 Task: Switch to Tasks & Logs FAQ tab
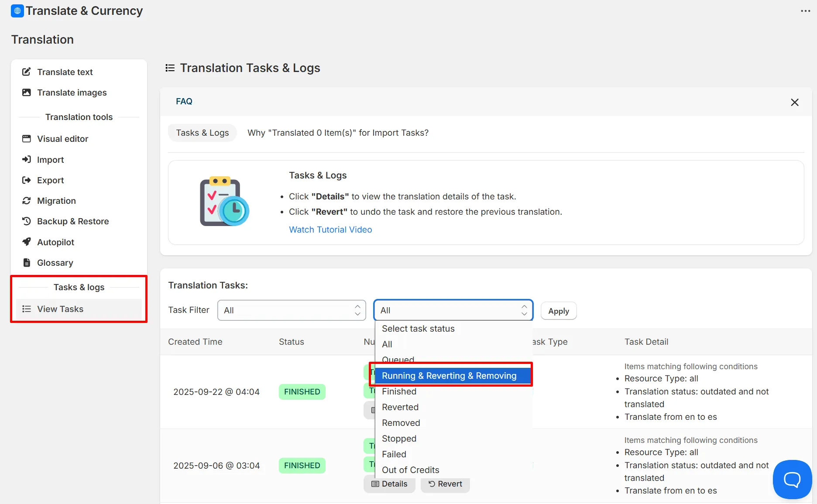[x=203, y=133]
